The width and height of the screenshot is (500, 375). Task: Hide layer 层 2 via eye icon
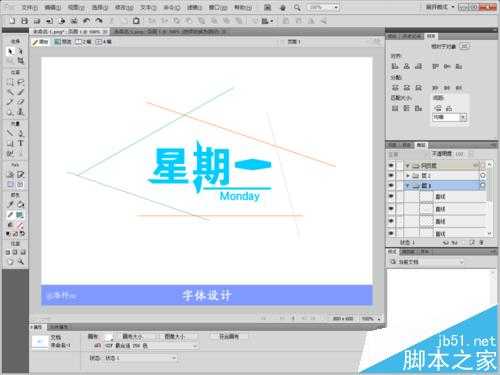(x=391, y=175)
